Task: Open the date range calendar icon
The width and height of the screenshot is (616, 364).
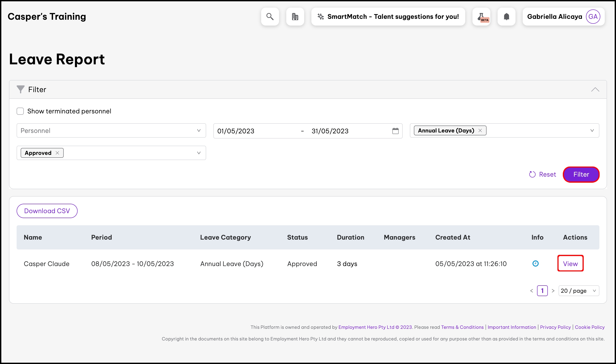Action: (395, 131)
